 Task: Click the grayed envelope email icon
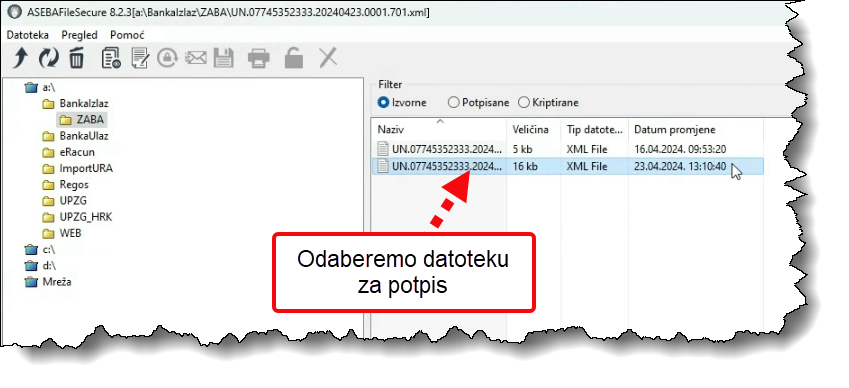(196, 57)
